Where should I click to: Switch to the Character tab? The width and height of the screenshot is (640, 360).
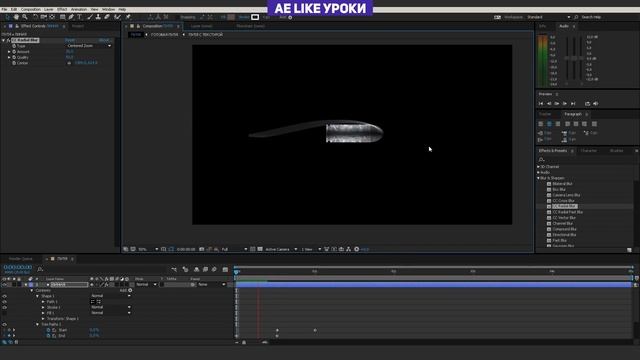[589, 151]
